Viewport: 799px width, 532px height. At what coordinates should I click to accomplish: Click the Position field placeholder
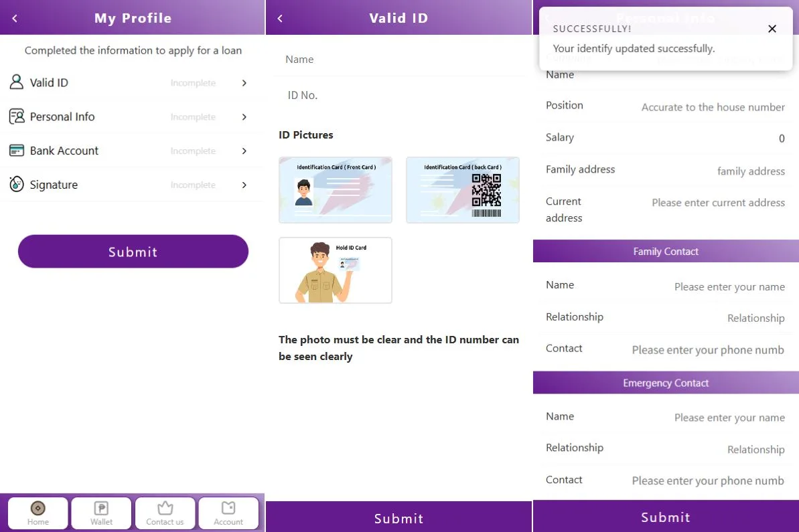click(713, 107)
